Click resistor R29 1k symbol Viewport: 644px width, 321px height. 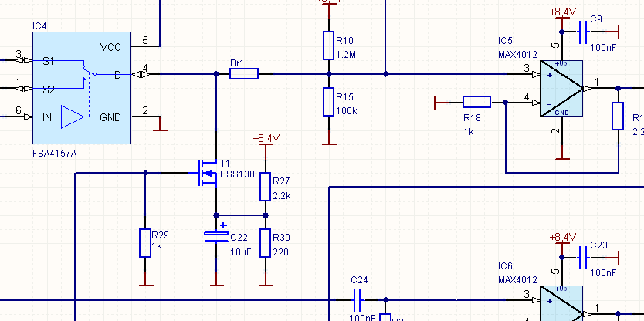click(144, 242)
